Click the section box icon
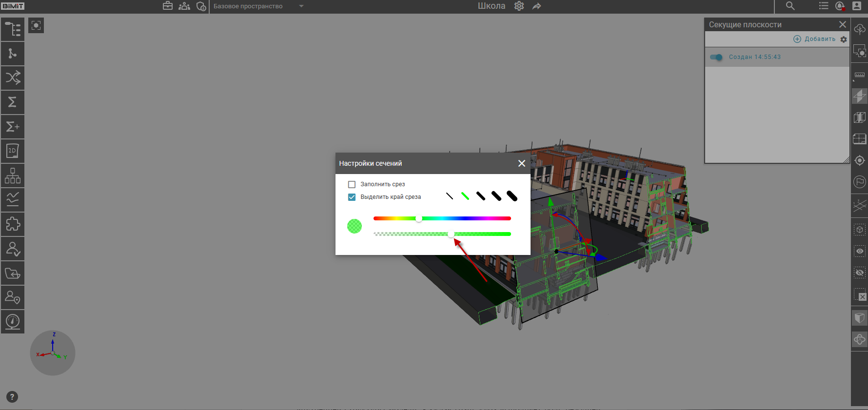Viewport: 868px width, 410px height. click(859, 117)
